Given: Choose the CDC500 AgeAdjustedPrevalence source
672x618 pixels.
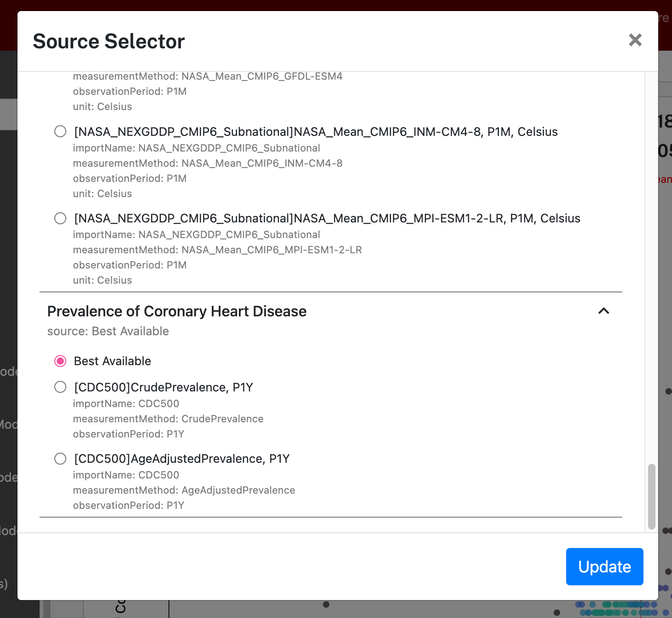Looking at the screenshot, I should point(60,459).
